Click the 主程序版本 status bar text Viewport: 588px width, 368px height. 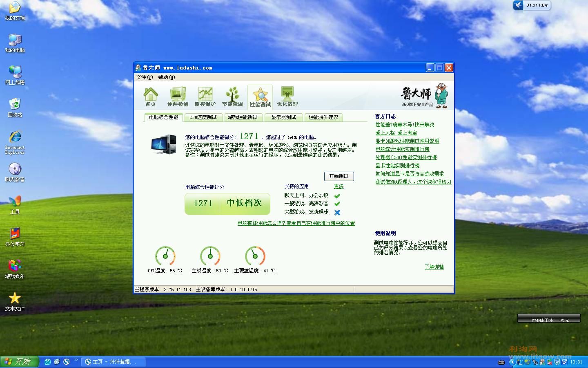163,289
